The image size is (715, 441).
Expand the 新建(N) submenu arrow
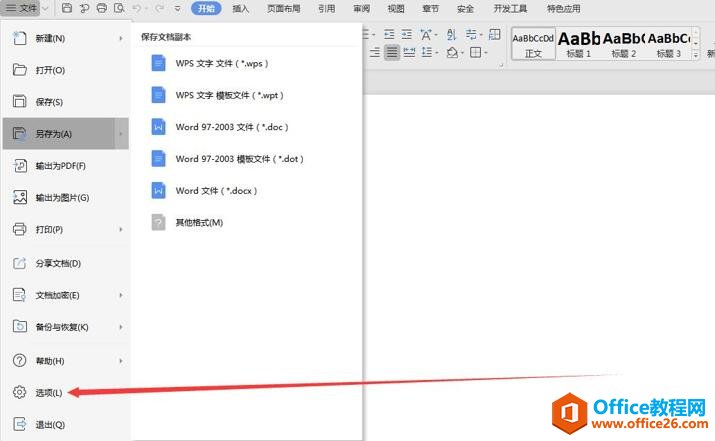[121, 38]
